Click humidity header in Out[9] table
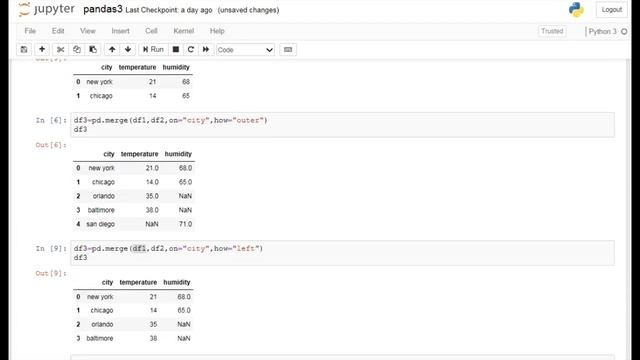Screen dimensions: 640x360 (x=177, y=282)
